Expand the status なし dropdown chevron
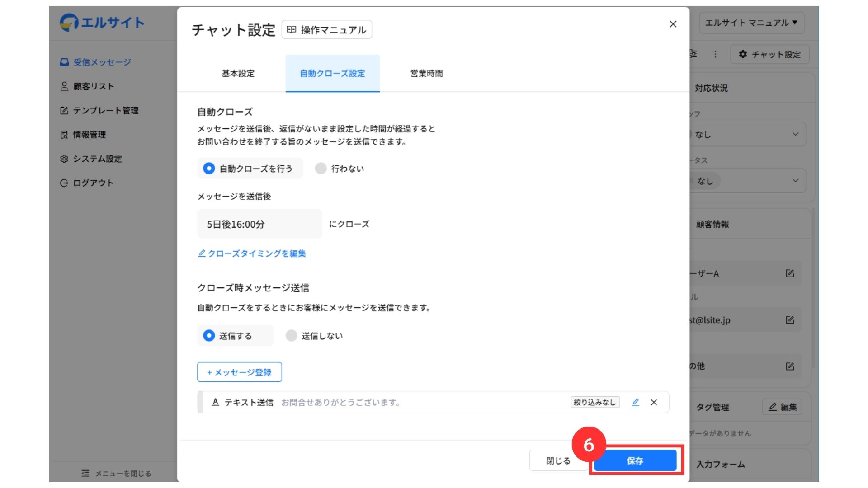This screenshot has height=488, width=868. click(x=795, y=181)
